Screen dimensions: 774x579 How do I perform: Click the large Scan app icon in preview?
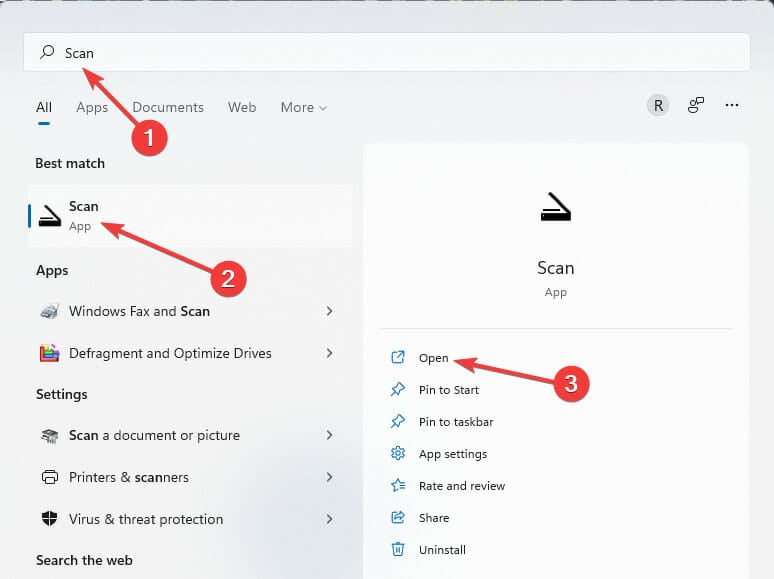coord(556,207)
